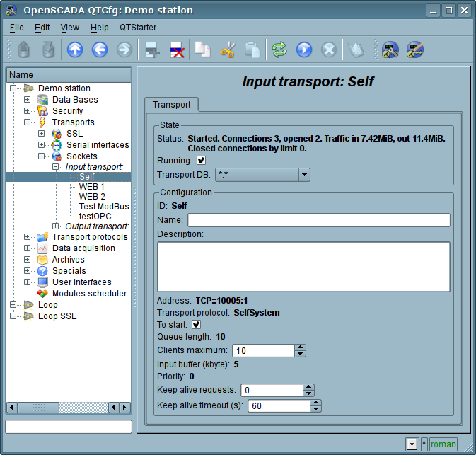Open the Help menu
This screenshot has width=476, height=455.
(x=99, y=28)
